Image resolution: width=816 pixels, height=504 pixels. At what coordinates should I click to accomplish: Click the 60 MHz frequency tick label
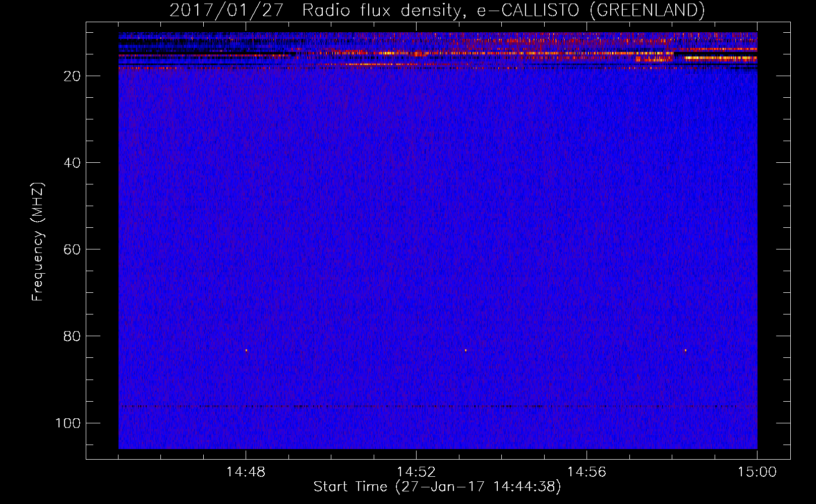(x=72, y=249)
